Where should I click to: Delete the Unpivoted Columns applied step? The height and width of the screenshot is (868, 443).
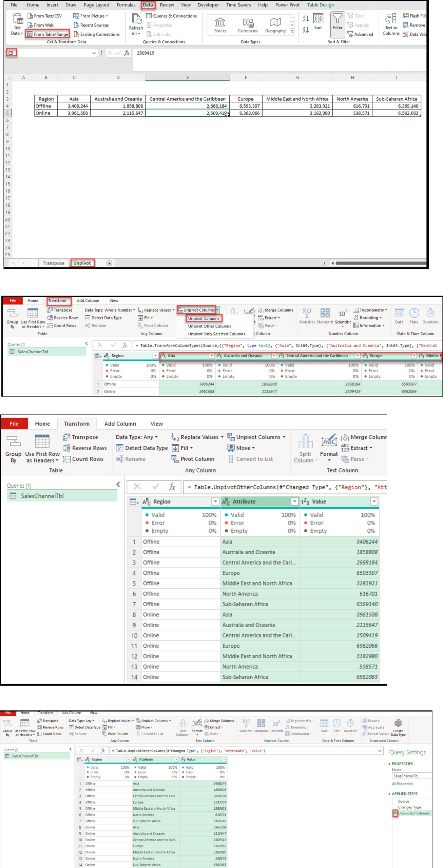coord(395,813)
